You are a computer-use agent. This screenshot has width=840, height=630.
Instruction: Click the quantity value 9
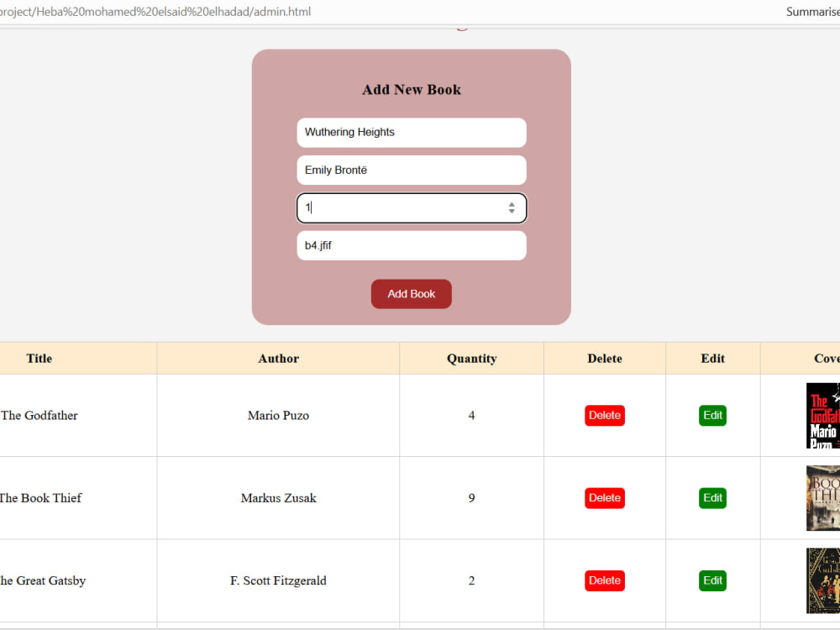[x=471, y=497]
